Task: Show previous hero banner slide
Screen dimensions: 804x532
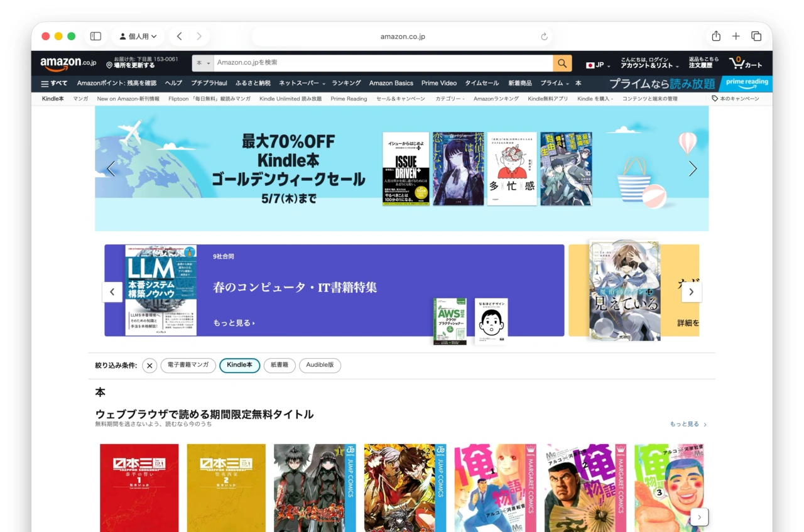Action: click(111, 168)
